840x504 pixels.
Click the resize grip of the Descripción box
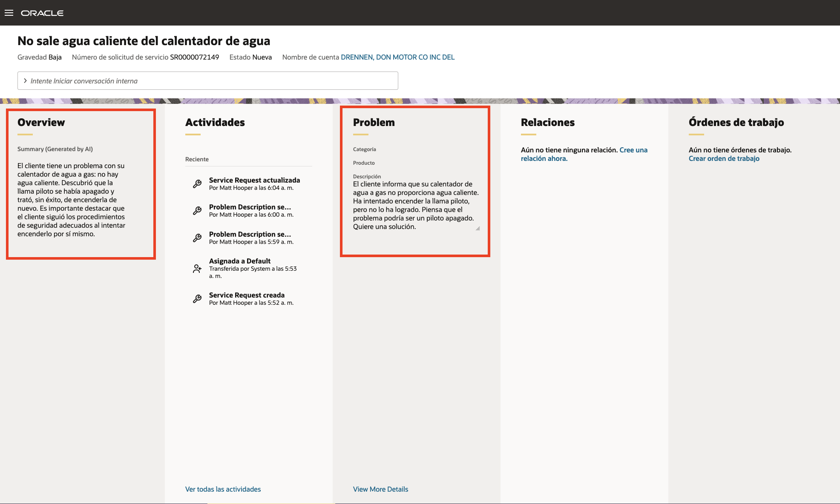click(x=478, y=229)
